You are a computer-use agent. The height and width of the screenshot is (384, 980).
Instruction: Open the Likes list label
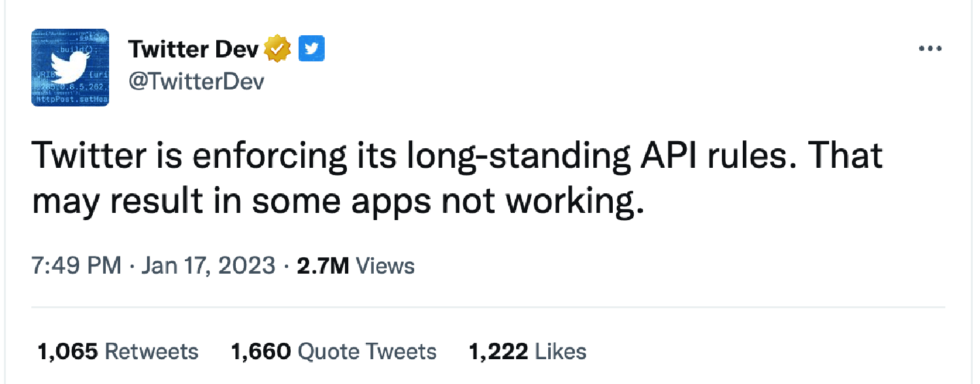pos(561,351)
